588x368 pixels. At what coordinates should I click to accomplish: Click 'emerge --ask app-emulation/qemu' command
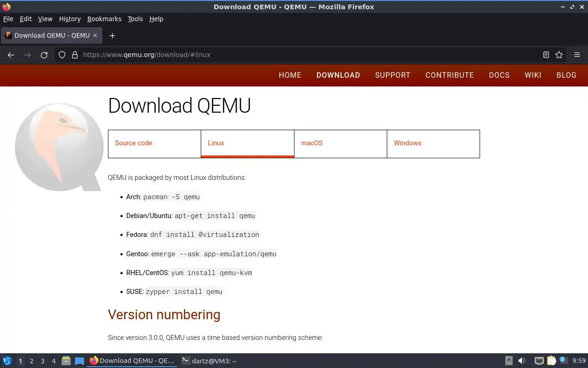tap(214, 254)
